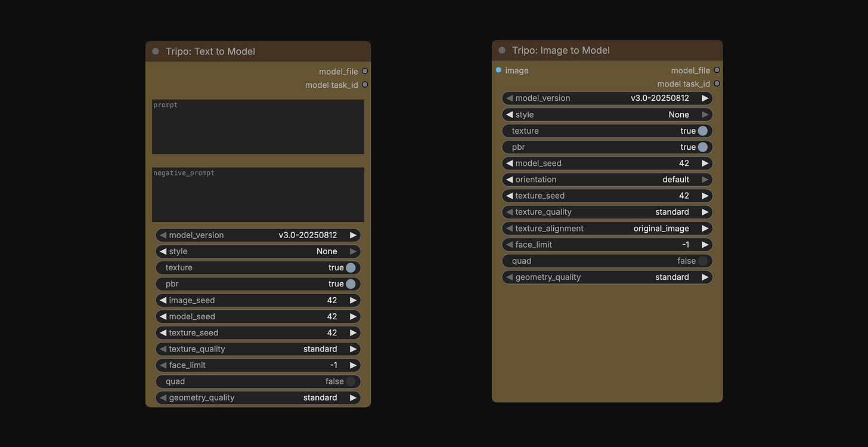This screenshot has height=447, width=868.
Task: Increase image_seed with right arrow
Action: click(x=353, y=300)
